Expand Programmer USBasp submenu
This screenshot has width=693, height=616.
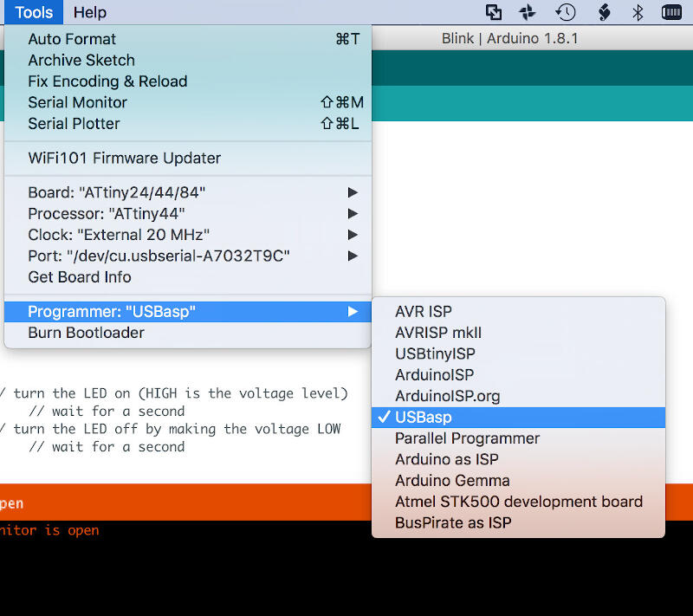[x=188, y=312]
